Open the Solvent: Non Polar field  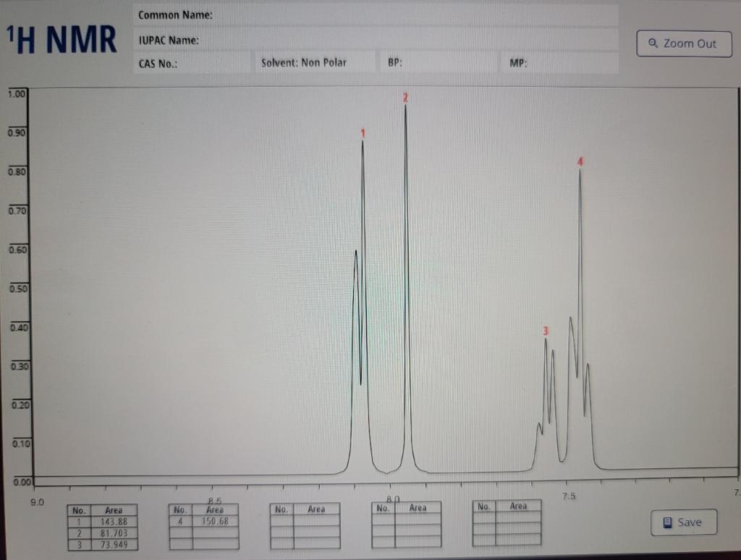[x=316, y=62]
